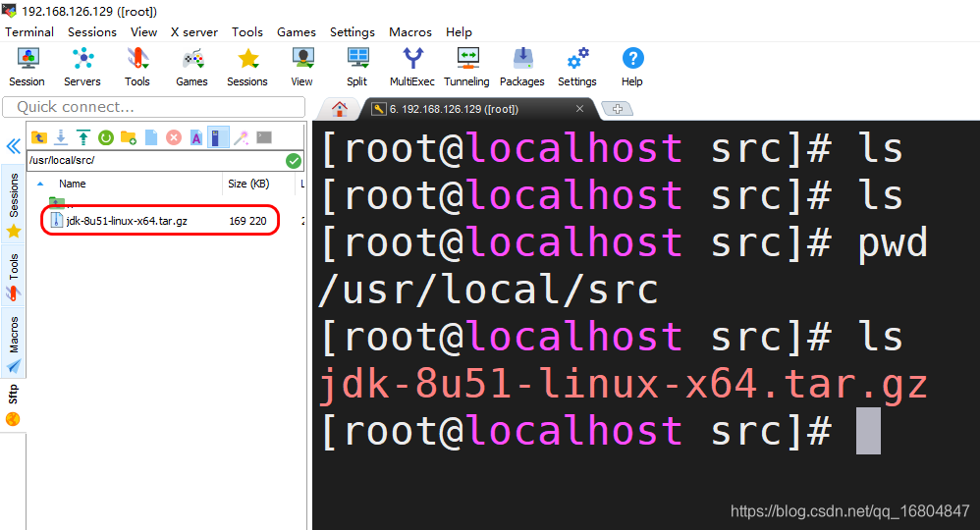Switch to the Sessions sidebar tab
Image resolution: width=980 pixels, height=530 pixels.
click(x=13, y=204)
